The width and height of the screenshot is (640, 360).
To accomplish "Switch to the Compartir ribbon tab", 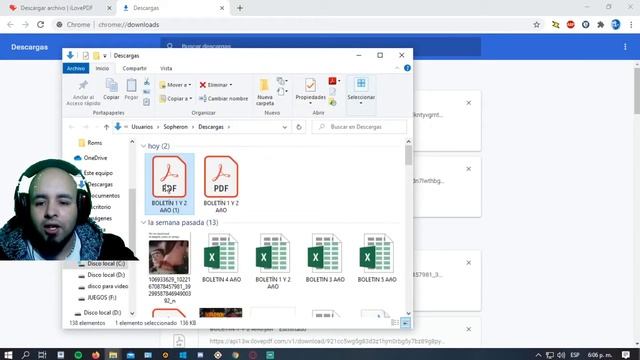I will tap(134, 68).
